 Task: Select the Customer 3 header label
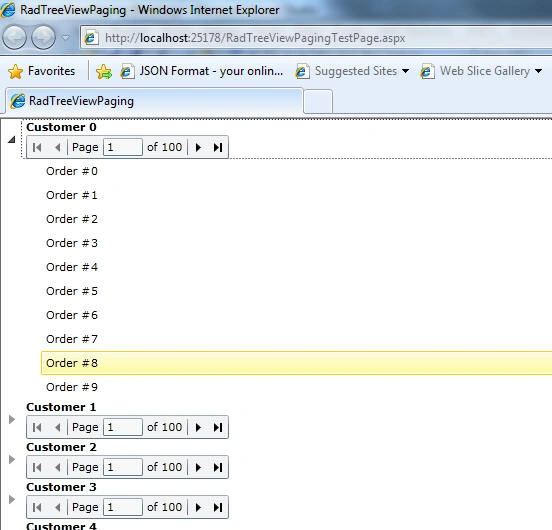coord(61,487)
